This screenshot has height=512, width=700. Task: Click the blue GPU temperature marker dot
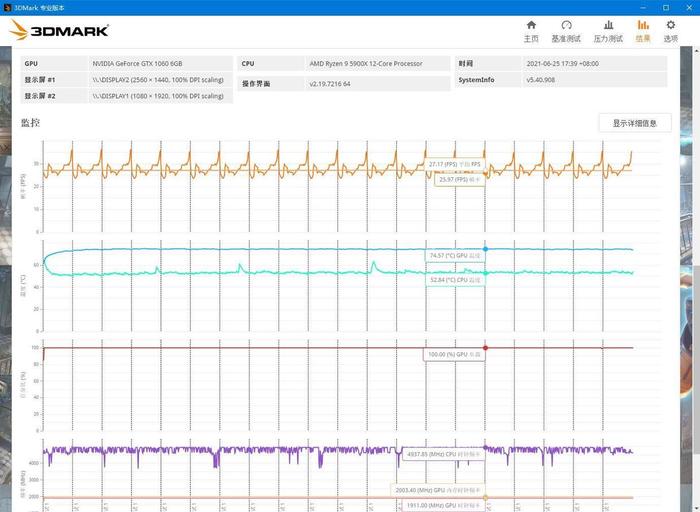tap(485, 249)
